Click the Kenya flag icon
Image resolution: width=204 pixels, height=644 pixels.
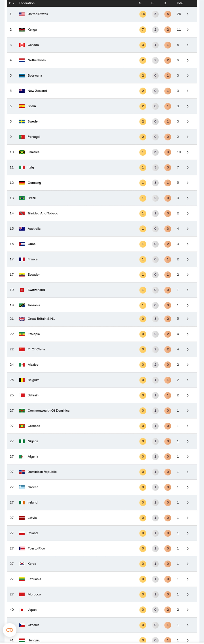pyautogui.click(x=22, y=30)
